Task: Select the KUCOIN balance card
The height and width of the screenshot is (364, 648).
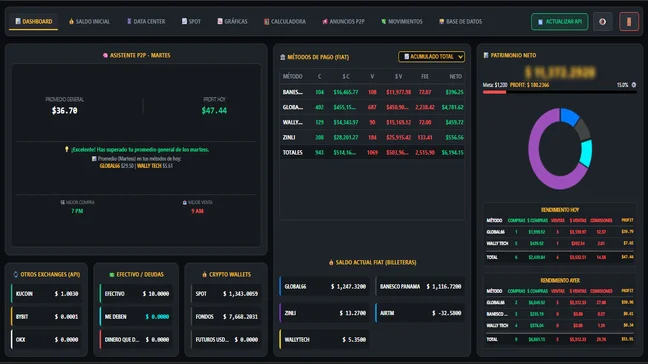Action: click(x=46, y=294)
